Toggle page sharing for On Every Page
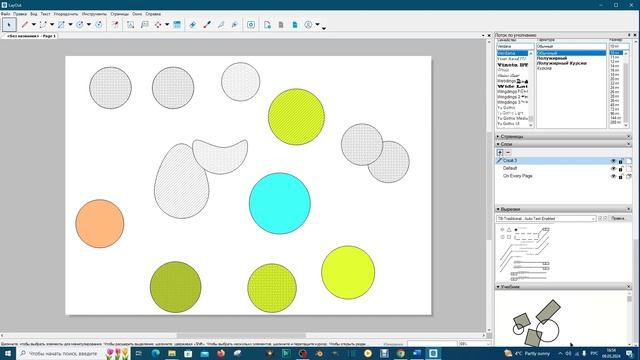The image size is (640, 360). 629,176
